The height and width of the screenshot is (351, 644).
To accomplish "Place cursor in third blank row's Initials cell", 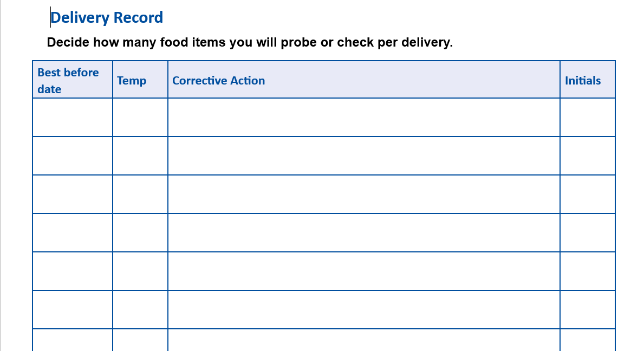I will 588,194.
